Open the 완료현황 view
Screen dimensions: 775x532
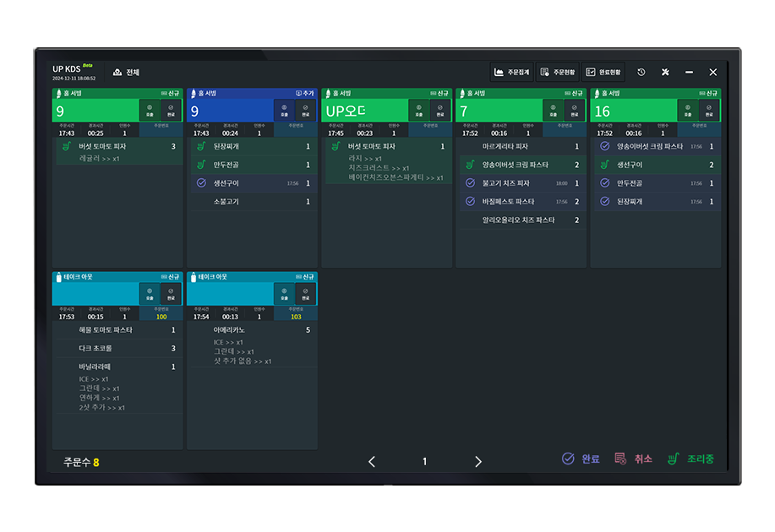click(x=603, y=73)
